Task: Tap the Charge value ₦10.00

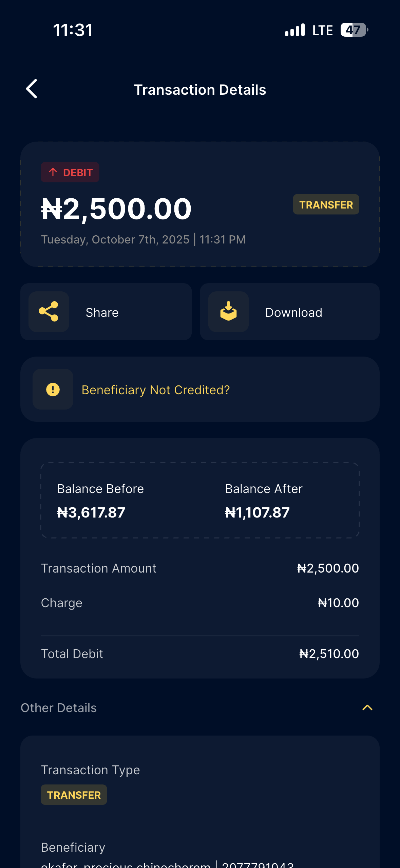Action: [x=338, y=603]
